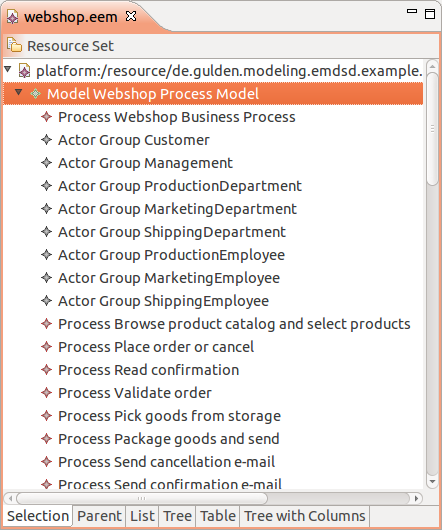Viewport: 442px width, 530px height.
Task: Click the platform resource file icon
Action: pos(24,71)
